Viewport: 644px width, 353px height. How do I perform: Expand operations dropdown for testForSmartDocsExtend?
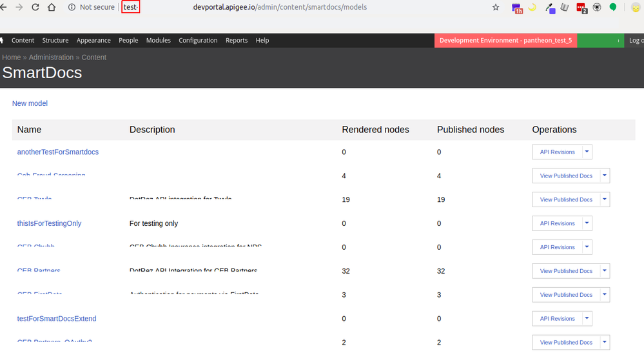[587, 319]
